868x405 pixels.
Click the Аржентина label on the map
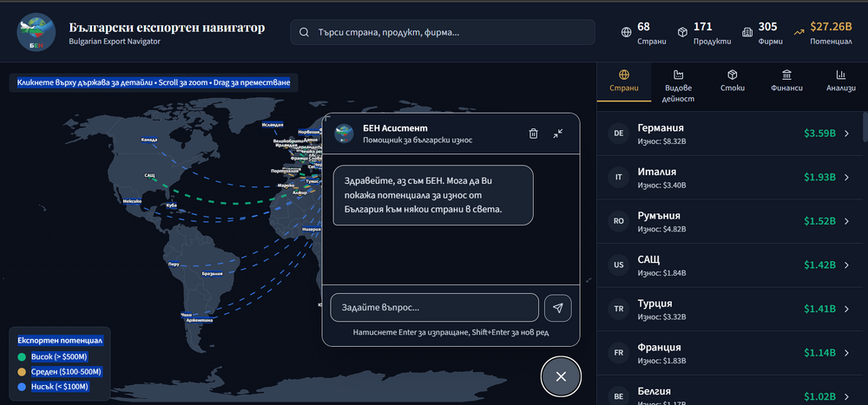(201, 320)
